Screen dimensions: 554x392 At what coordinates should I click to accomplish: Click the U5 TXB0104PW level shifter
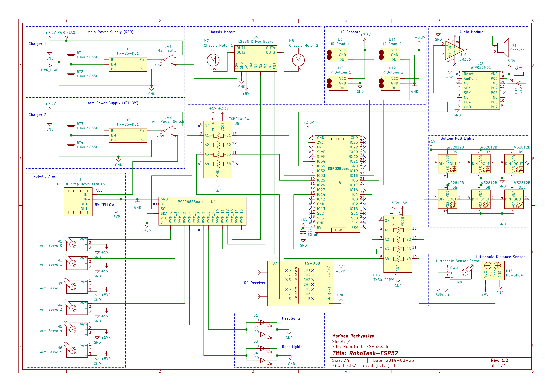(x=218, y=149)
